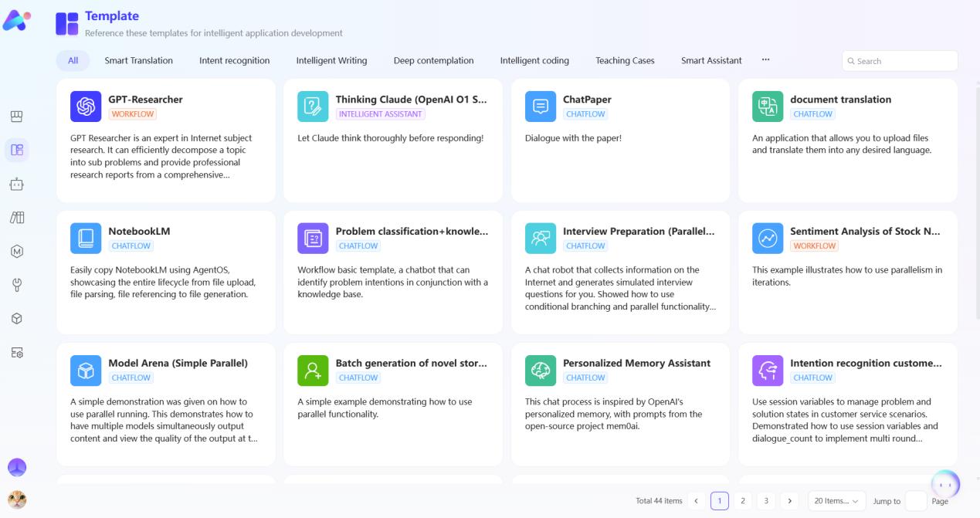Click the storefront icon in sidebar

[16, 117]
